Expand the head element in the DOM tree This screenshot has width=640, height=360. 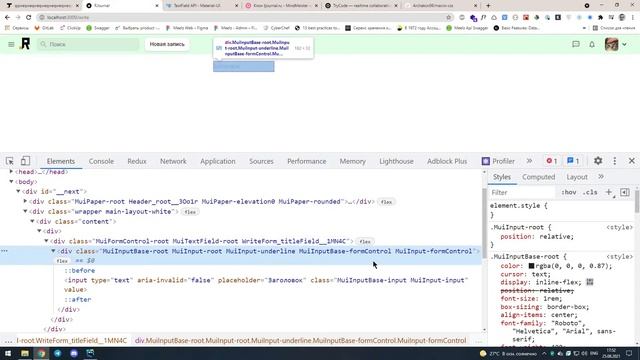11,172
